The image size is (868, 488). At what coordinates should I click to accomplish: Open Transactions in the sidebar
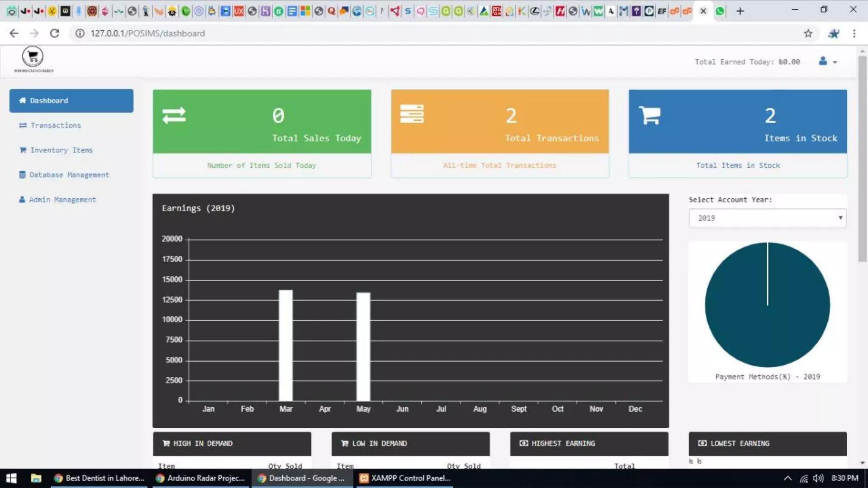point(50,125)
